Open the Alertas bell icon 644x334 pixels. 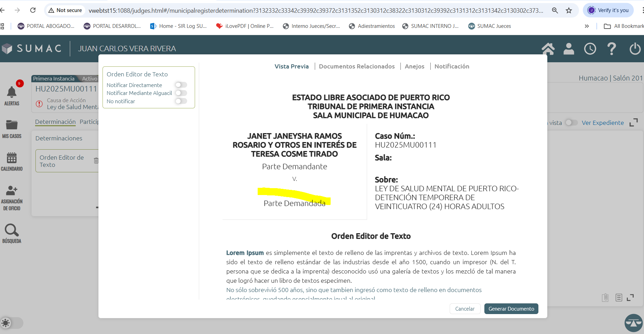pos(12,93)
